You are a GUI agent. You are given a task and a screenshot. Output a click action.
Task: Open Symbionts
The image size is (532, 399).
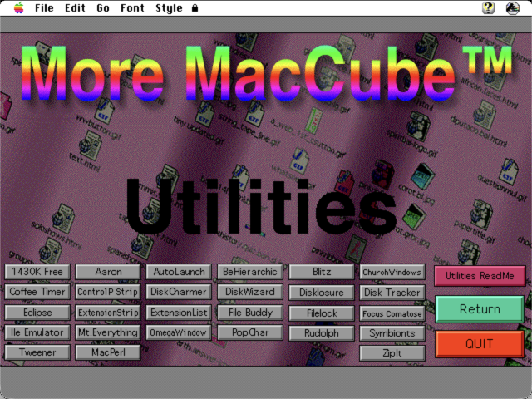click(392, 333)
